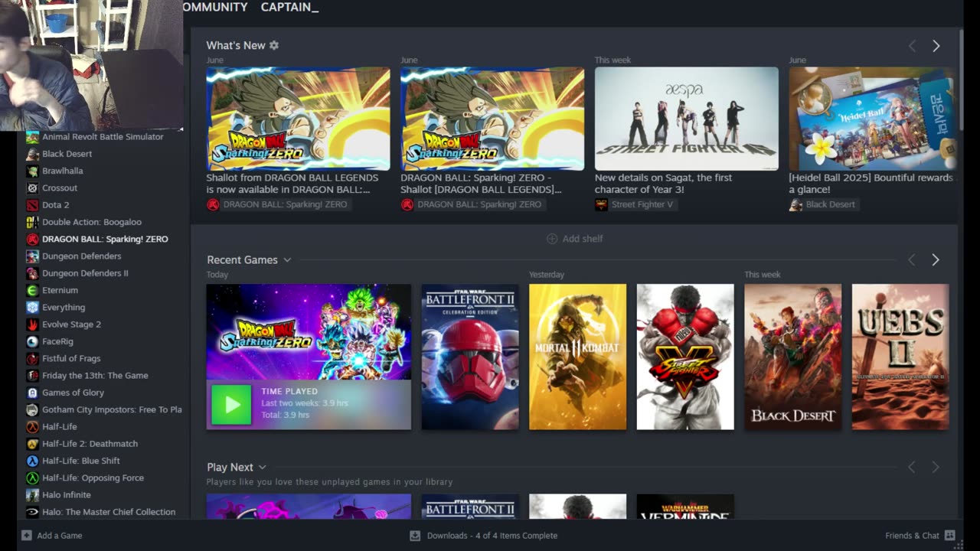Click the Evolve Stage 2 icon
This screenshot has height=551, width=980.
click(32, 324)
